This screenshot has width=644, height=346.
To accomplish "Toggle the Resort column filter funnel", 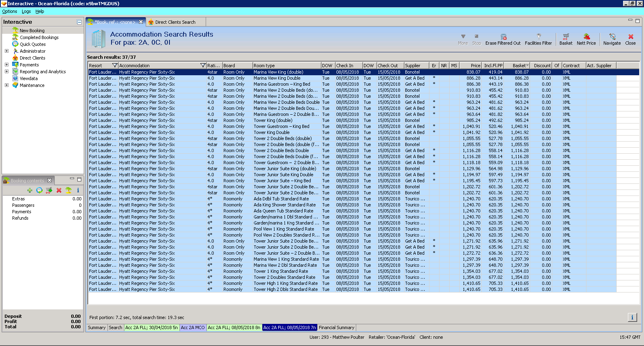I will coord(115,66).
